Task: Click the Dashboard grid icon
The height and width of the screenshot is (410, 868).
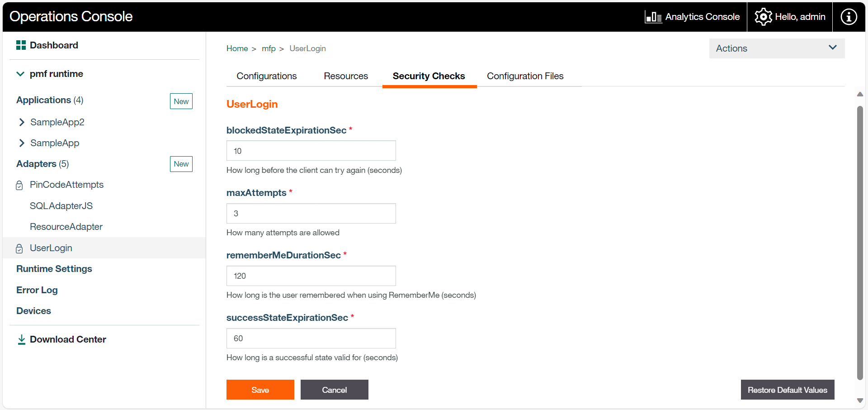Action: [21, 45]
